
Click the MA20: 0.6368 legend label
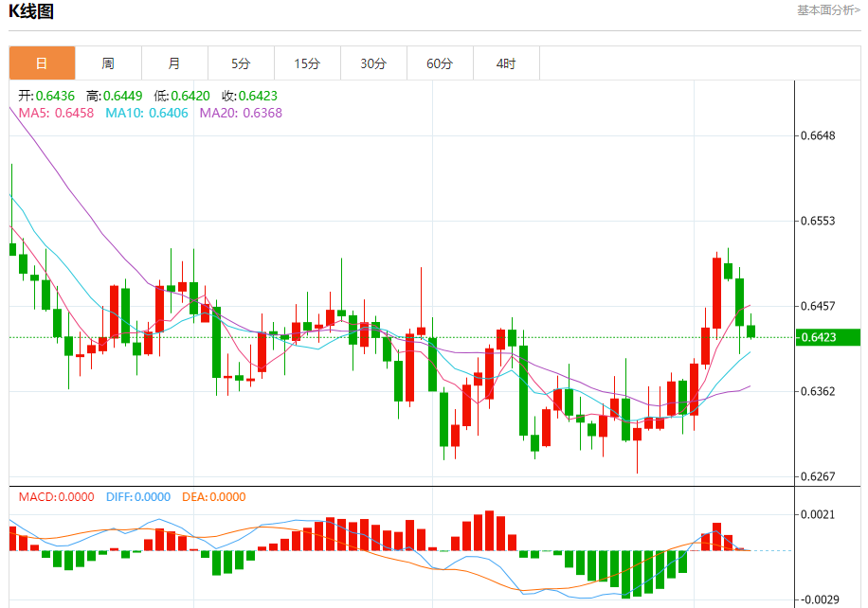pos(241,113)
